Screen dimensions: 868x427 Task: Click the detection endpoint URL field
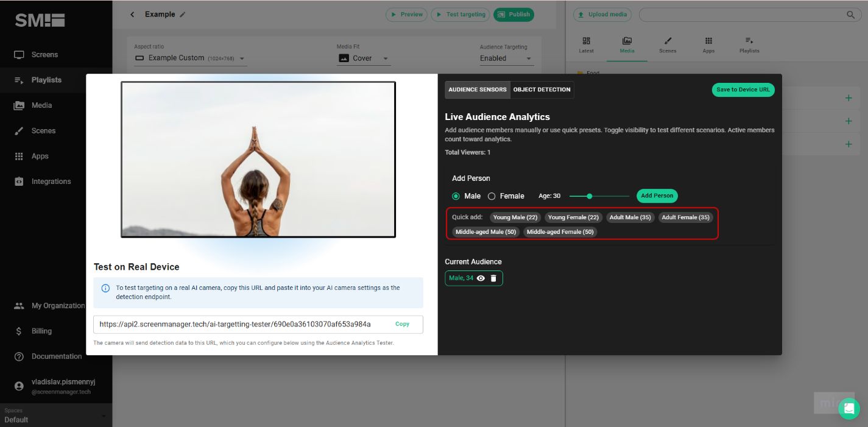point(258,324)
